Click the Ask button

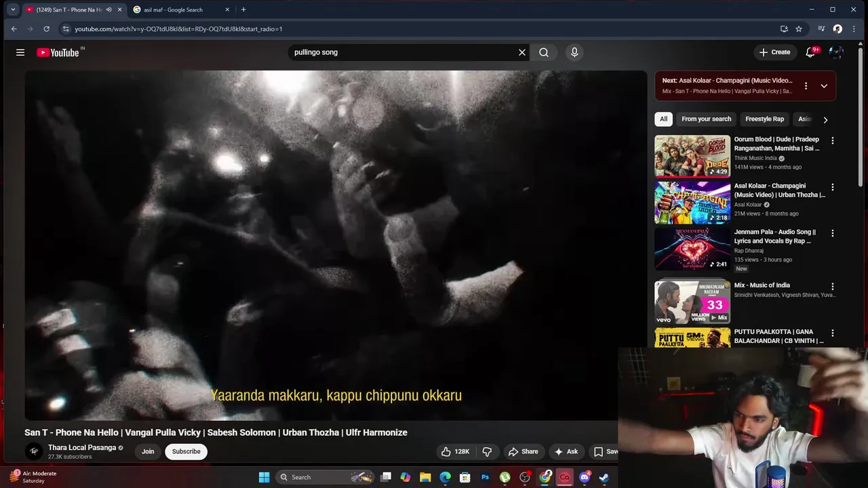[x=566, y=451]
